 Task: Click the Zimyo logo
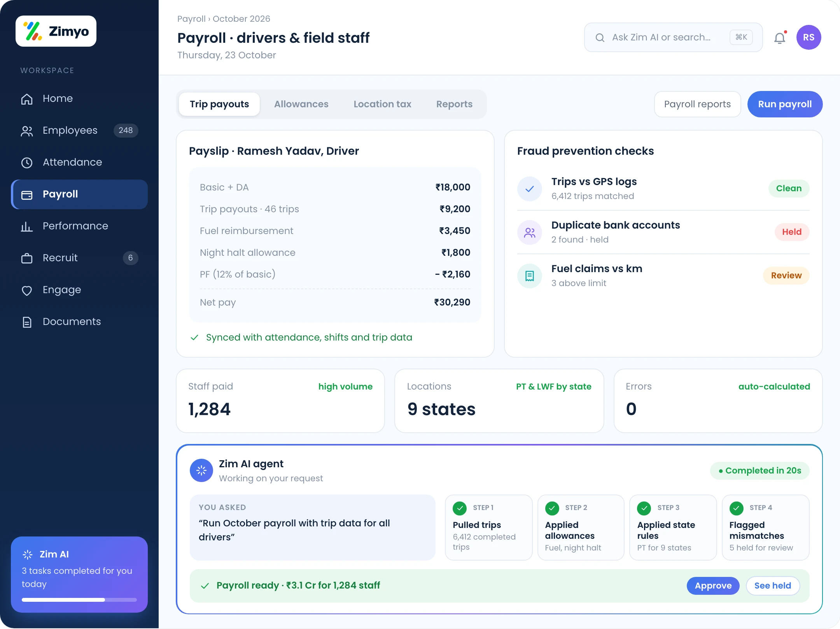[56, 31]
